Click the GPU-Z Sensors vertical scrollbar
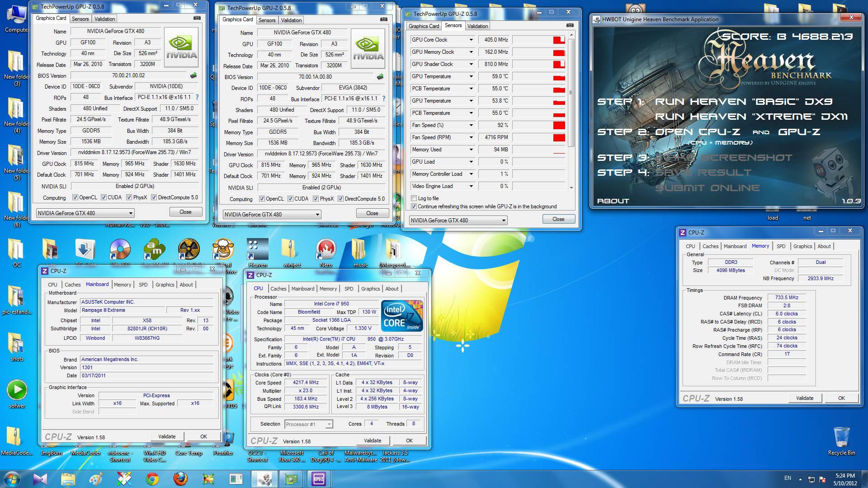Image resolution: width=868 pixels, height=488 pixels. tap(571, 111)
